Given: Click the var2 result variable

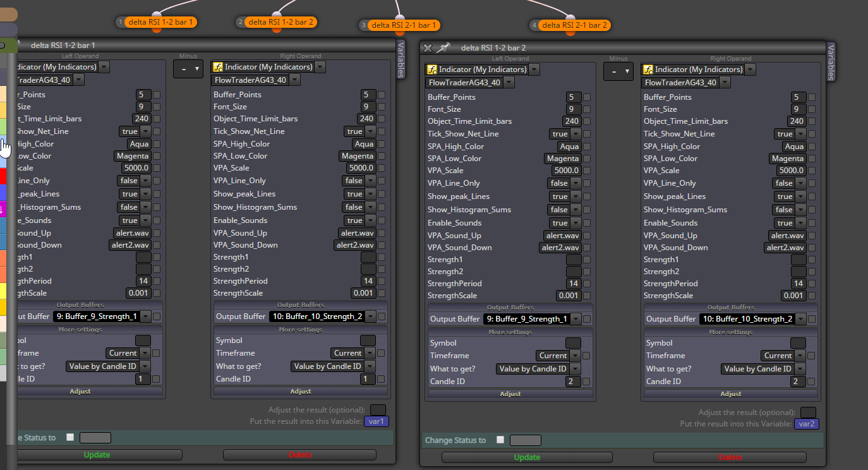Looking at the screenshot, I should tap(807, 424).
